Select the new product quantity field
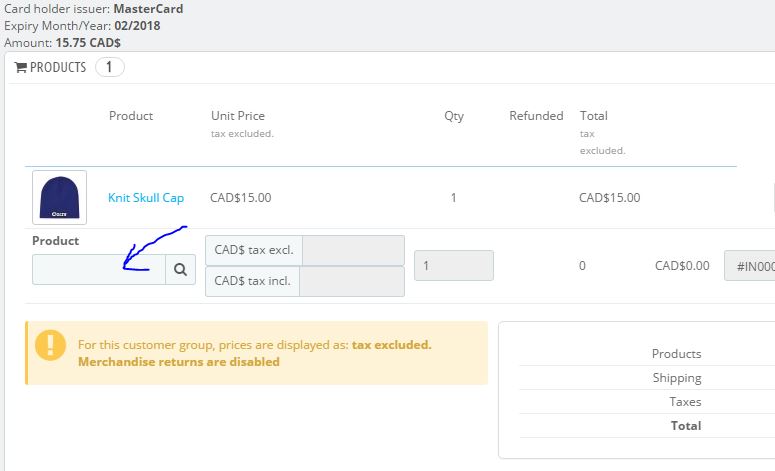The image size is (775, 471). click(x=453, y=266)
